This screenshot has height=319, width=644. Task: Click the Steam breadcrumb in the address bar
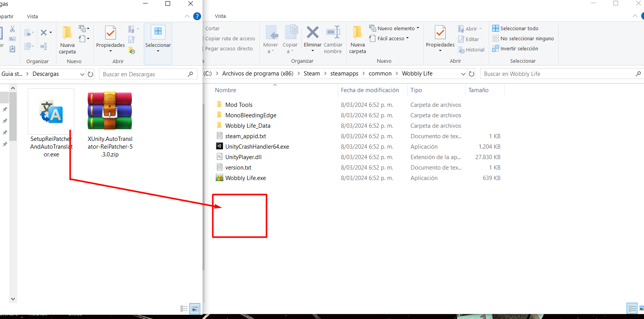[312, 74]
